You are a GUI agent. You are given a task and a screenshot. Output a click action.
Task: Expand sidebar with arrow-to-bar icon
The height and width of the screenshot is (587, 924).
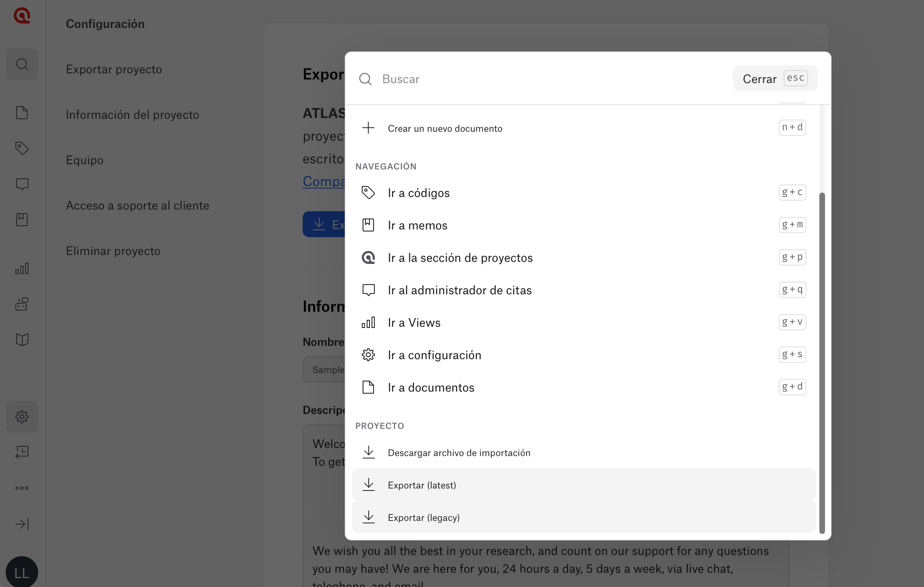click(x=22, y=524)
